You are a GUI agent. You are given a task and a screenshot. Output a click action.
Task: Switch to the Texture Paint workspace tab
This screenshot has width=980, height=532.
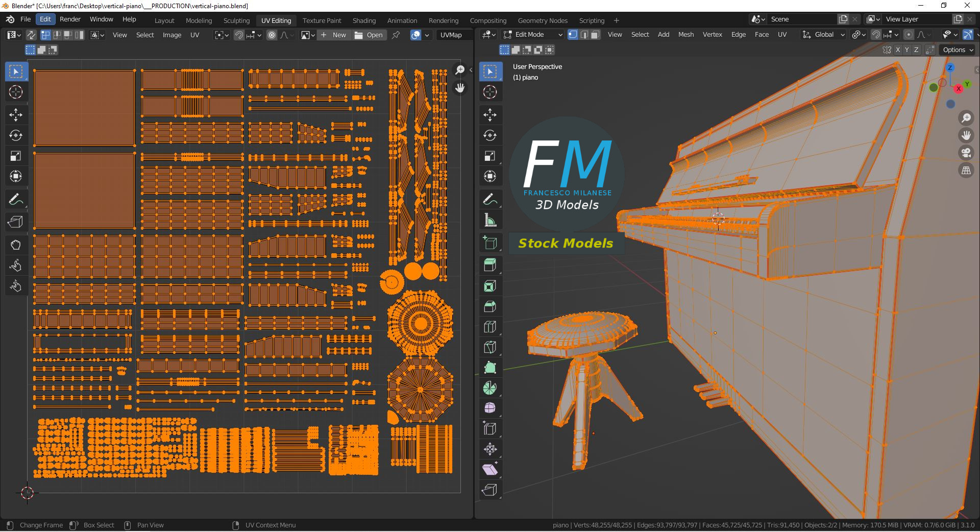(322, 20)
